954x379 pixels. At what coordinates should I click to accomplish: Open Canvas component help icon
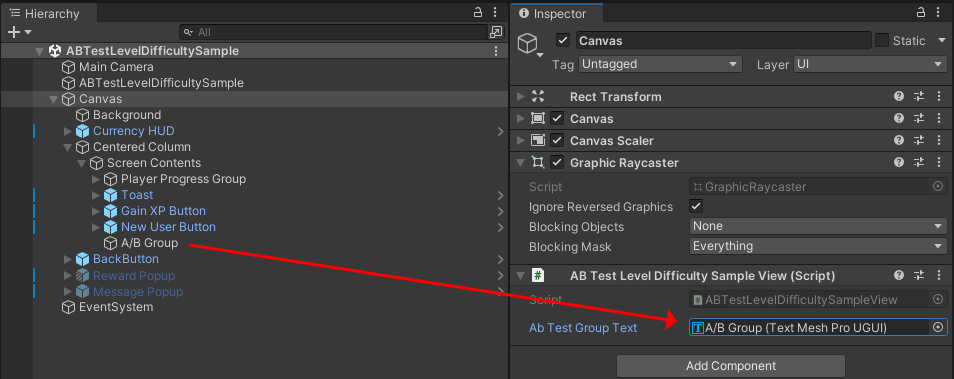pos(899,119)
